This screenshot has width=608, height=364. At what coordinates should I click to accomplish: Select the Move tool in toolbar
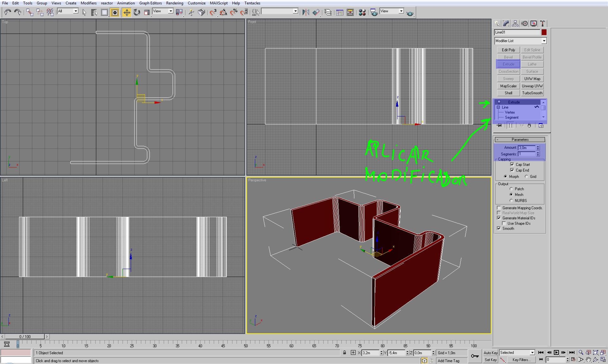tap(126, 12)
